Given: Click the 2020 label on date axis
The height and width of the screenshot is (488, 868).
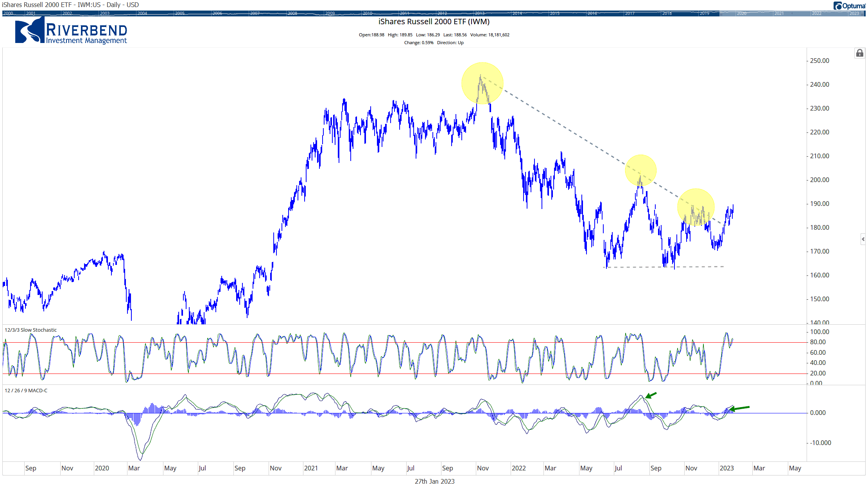Looking at the screenshot, I should tap(102, 468).
